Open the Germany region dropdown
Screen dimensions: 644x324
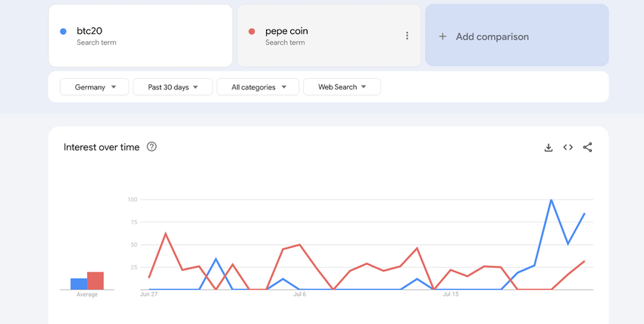[95, 87]
